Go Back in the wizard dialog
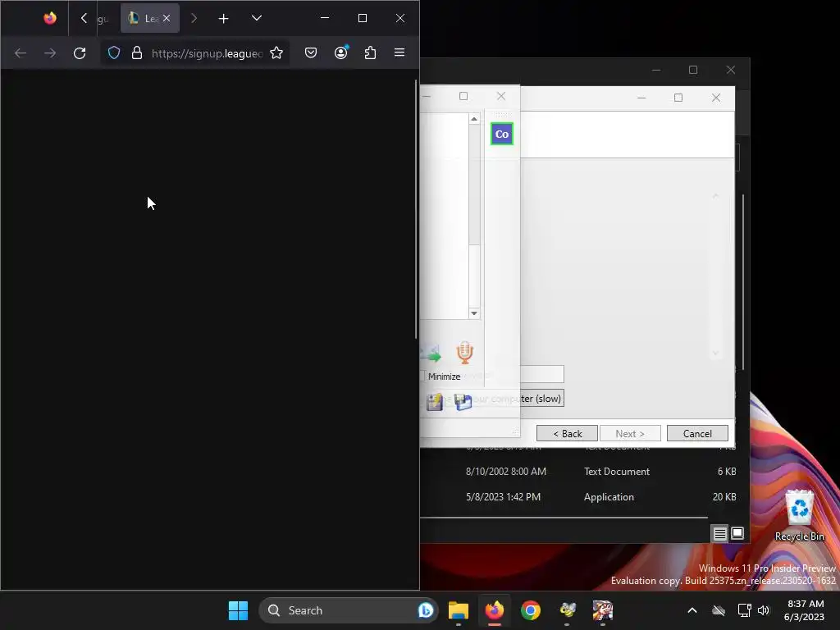Viewport: 840px width, 630px height. click(x=568, y=433)
